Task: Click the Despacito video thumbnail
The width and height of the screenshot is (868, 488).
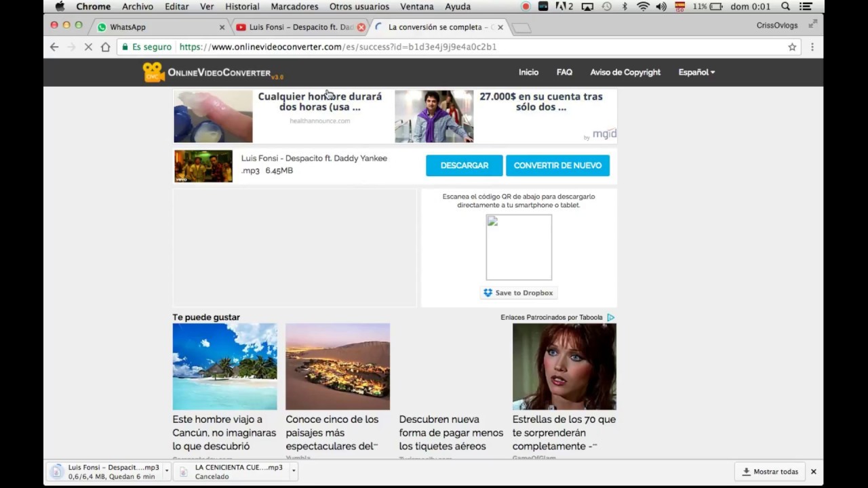Action: [x=203, y=166]
